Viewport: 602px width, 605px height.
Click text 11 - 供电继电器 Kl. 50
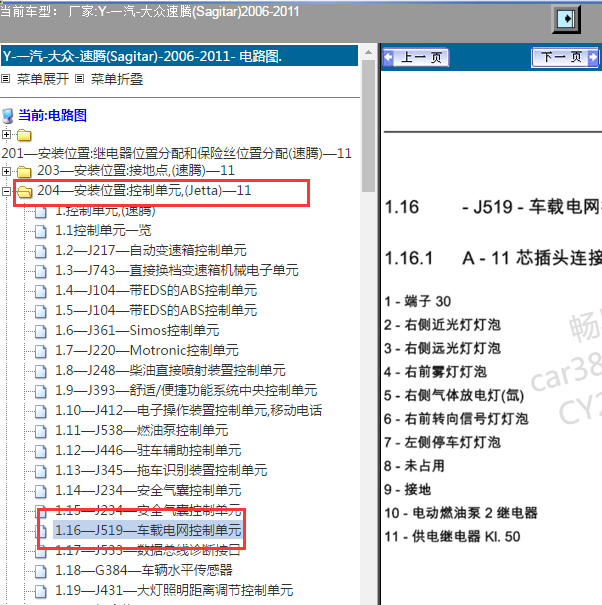(452, 537)
